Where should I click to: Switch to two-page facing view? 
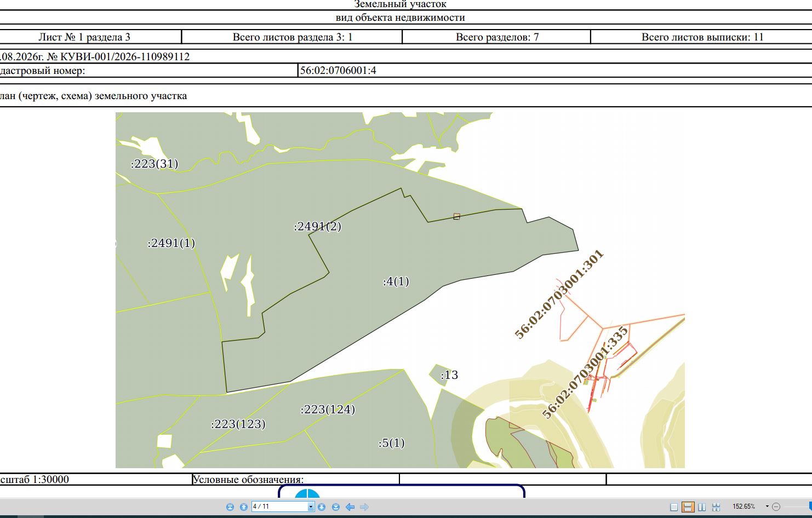point(702,507)
